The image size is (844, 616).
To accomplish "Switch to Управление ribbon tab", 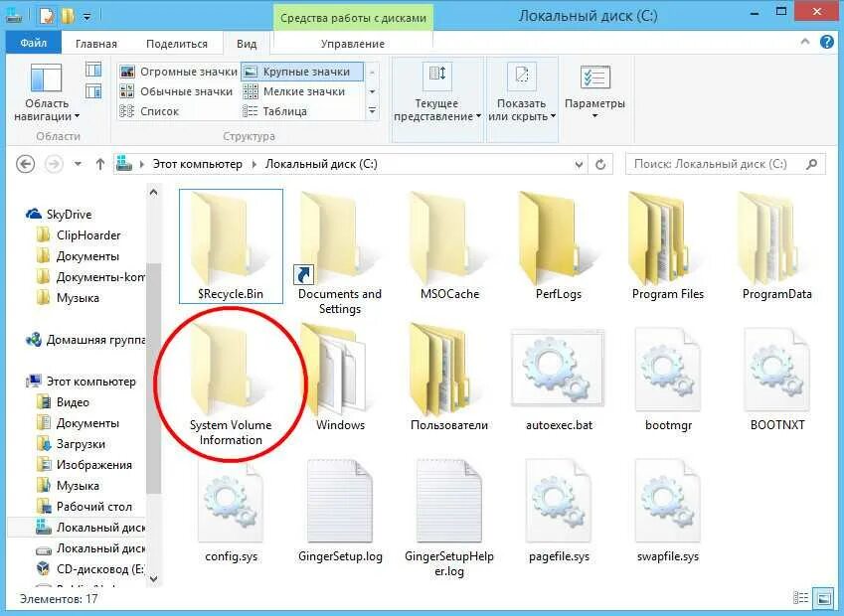I will 353,44.
